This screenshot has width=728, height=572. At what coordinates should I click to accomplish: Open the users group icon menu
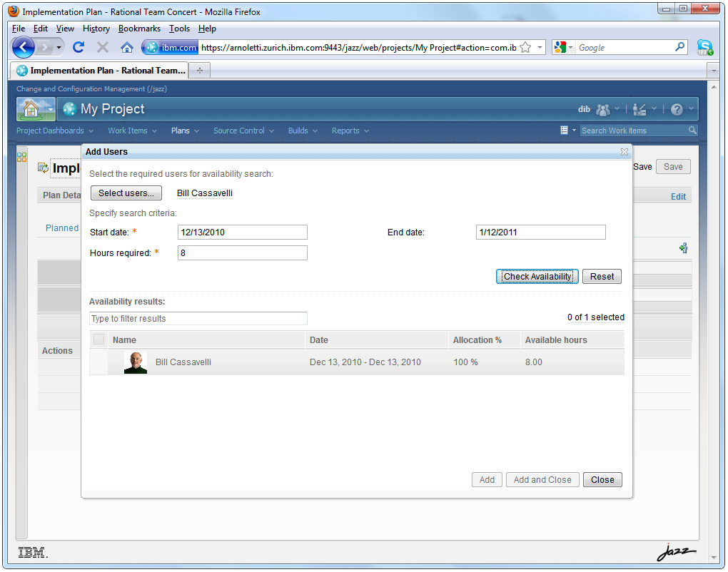[x=602, y=110]
